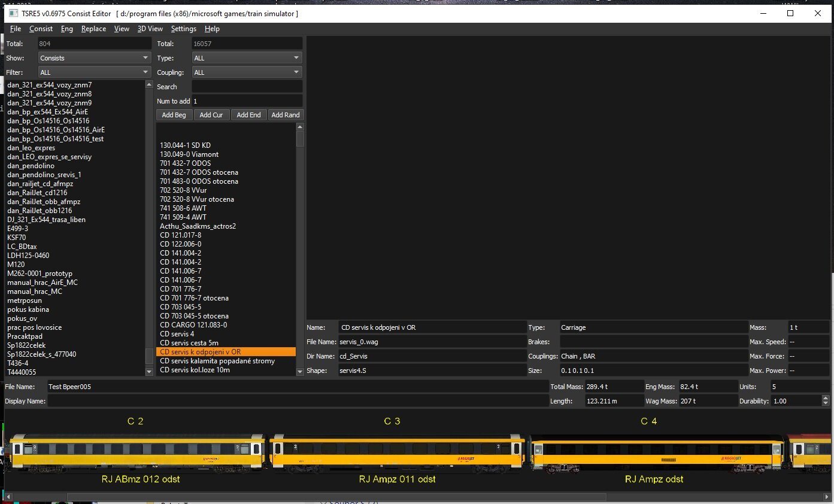Open the Help menu
834x504 pixels.
point(212,29)
